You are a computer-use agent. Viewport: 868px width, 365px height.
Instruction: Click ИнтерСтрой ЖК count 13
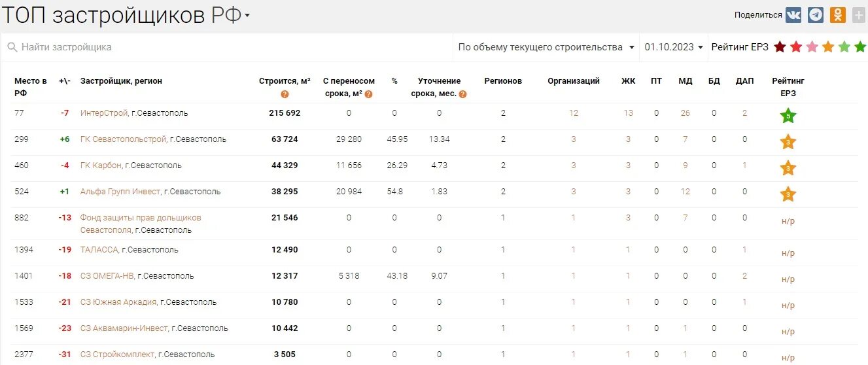628,113
